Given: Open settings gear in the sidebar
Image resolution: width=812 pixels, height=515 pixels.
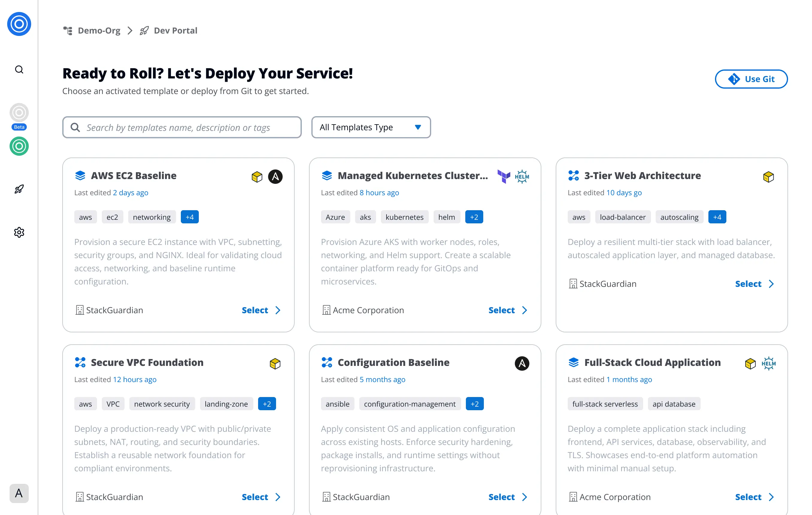Looking at the screenshot, I should tap(19, 232).
